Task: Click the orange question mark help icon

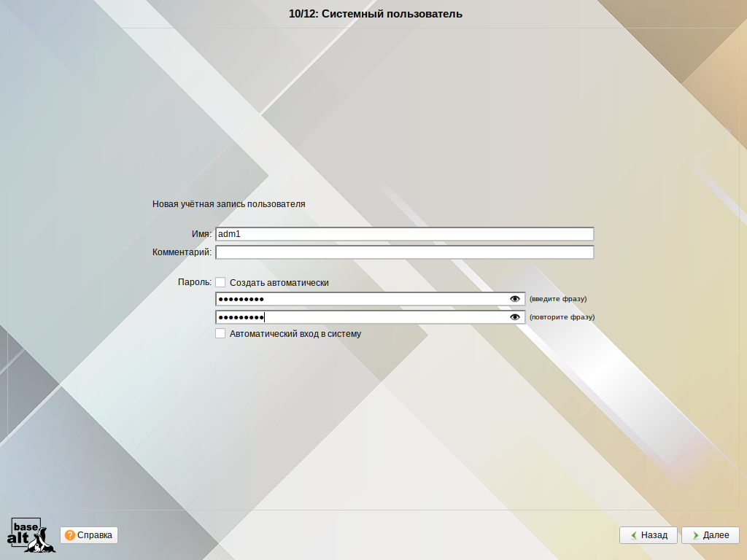Action: click(69, 535)
